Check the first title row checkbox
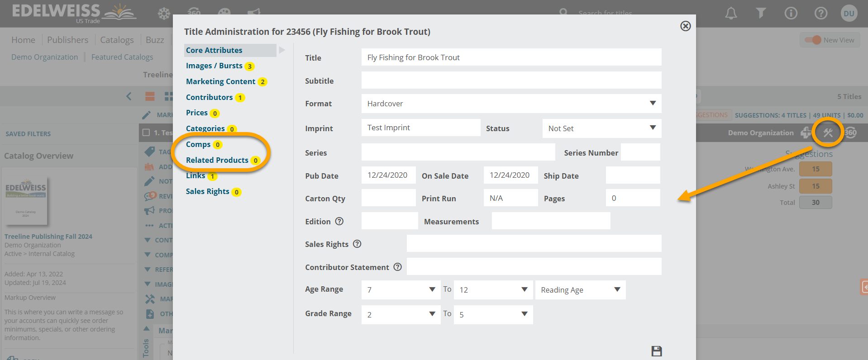 coord(146,133)
